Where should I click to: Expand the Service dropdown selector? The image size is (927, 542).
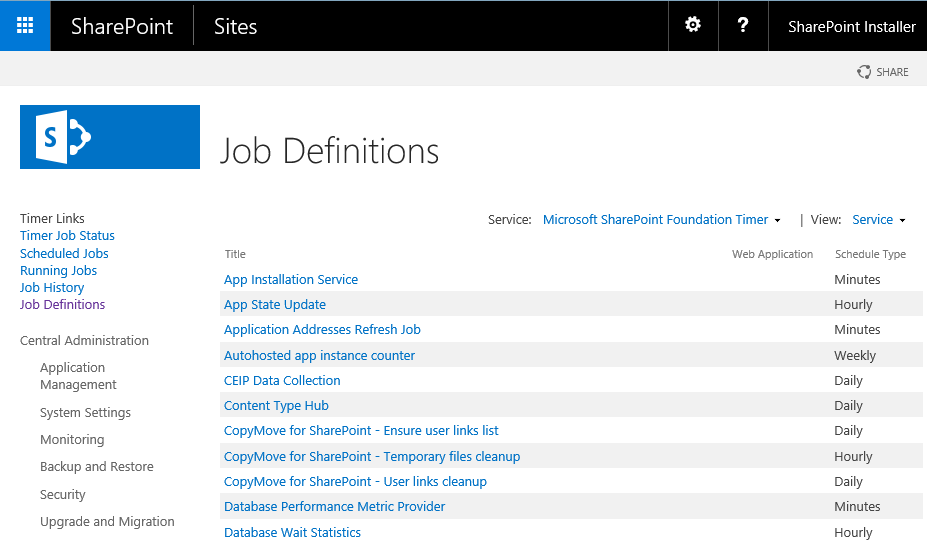662,220
